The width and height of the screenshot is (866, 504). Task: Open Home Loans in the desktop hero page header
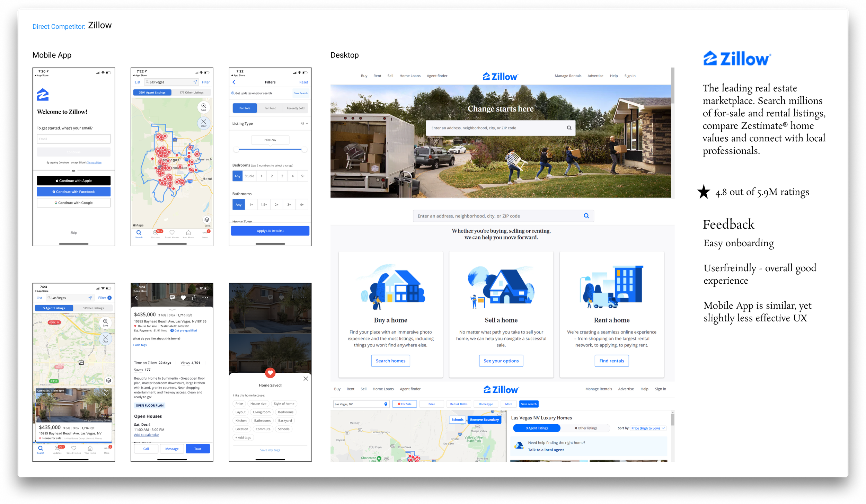coord(410,76)
